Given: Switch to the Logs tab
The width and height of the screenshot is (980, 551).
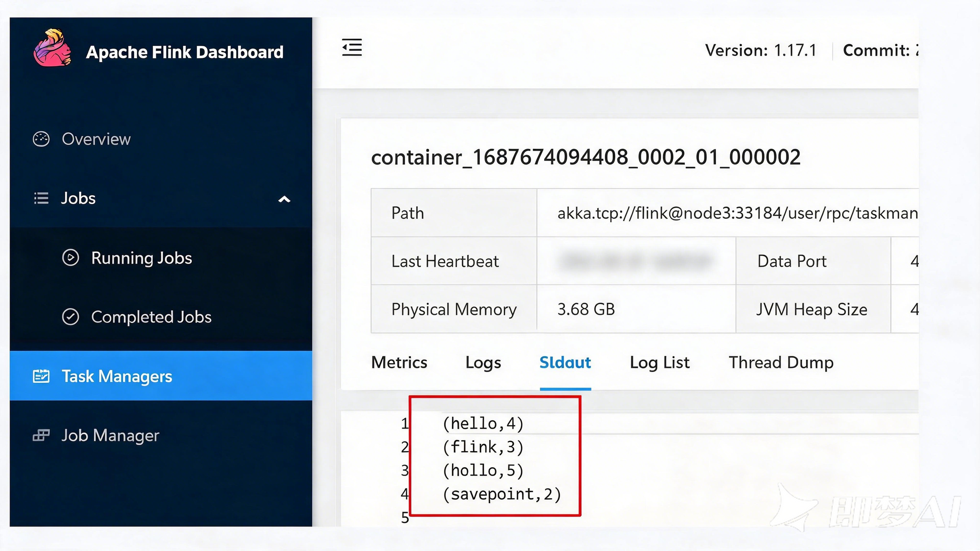Looking at the screenshot, I should coord(483,363).
